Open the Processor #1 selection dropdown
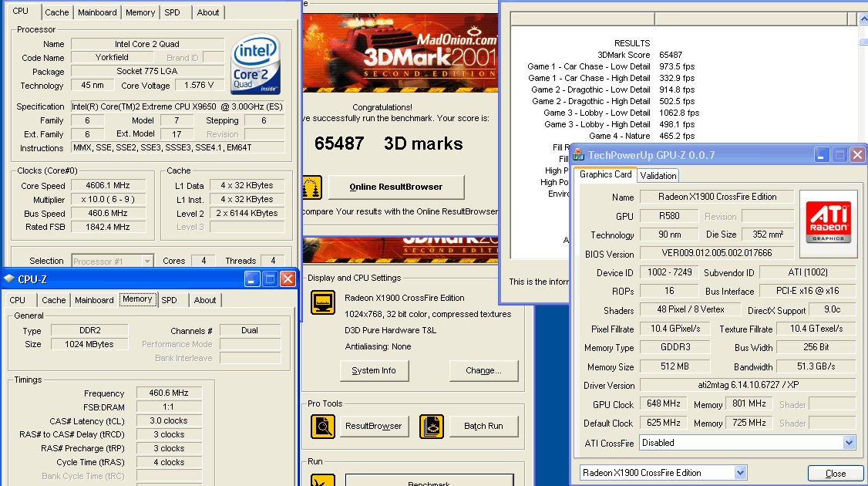This screenshot has width=868, height=486. coord(147,261)
